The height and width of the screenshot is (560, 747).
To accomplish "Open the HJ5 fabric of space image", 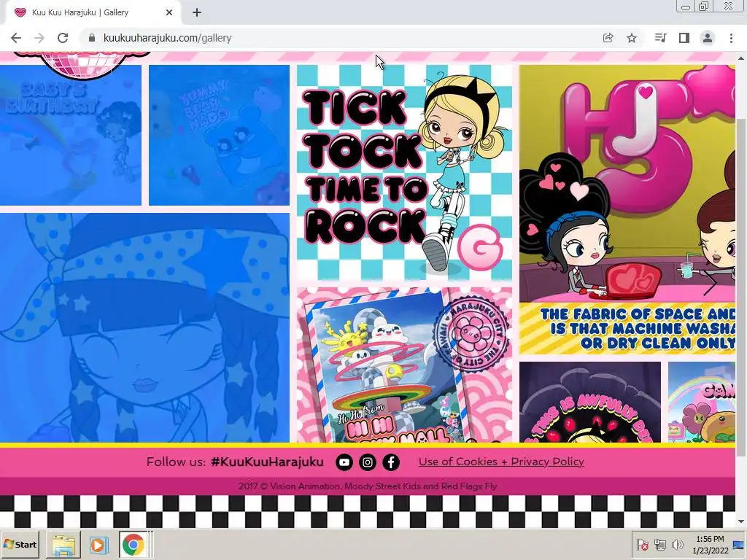I will tap(627, 209).
